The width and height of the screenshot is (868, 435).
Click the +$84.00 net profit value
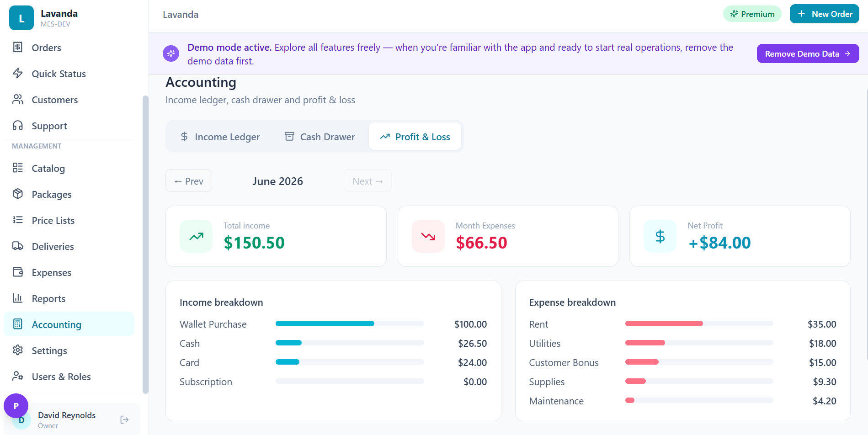tap(719, 243)
